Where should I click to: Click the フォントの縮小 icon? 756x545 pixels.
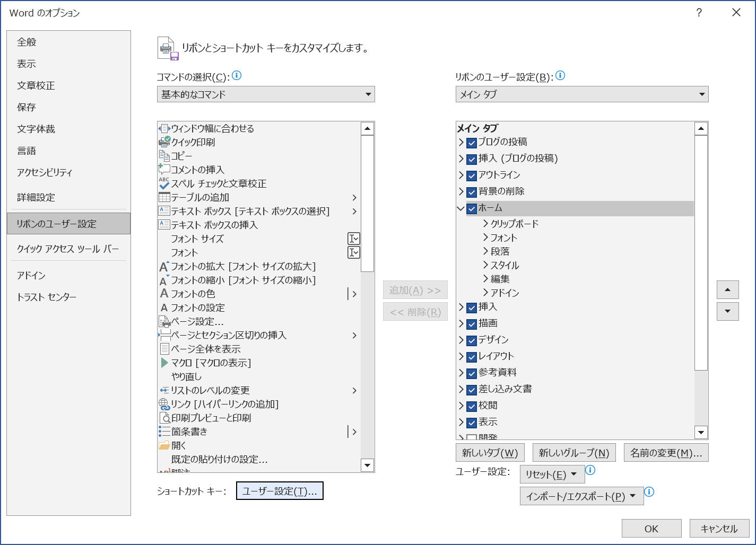pos(164,280)
